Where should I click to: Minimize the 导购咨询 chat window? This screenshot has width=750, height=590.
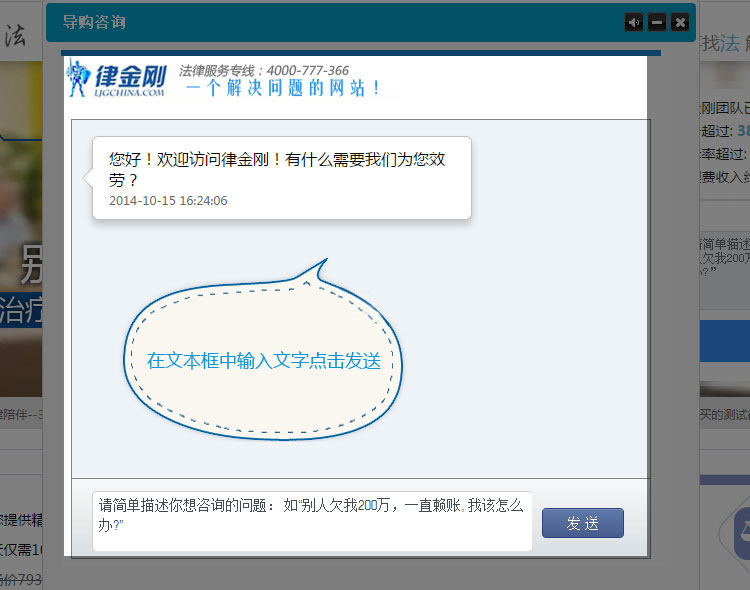[x=657, y=22]
